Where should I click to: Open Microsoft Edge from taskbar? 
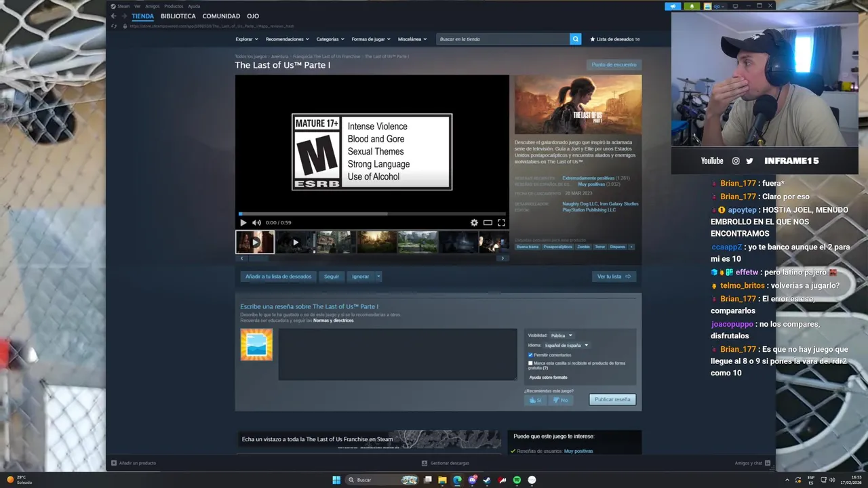457,480
